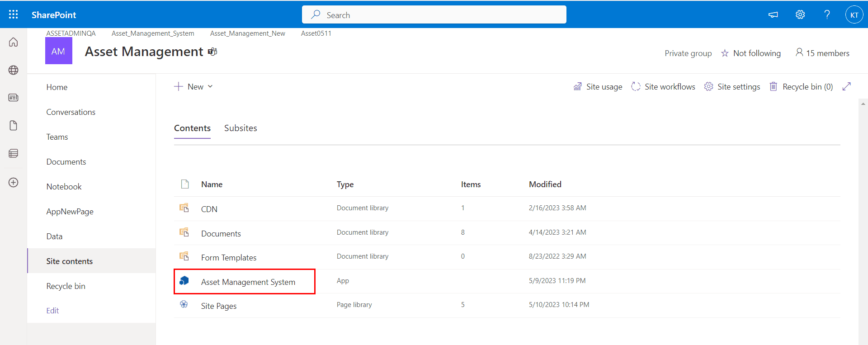This screenshot has width=868, height=345.
Task: Select the Contents tab
Action: coord(192,128)
